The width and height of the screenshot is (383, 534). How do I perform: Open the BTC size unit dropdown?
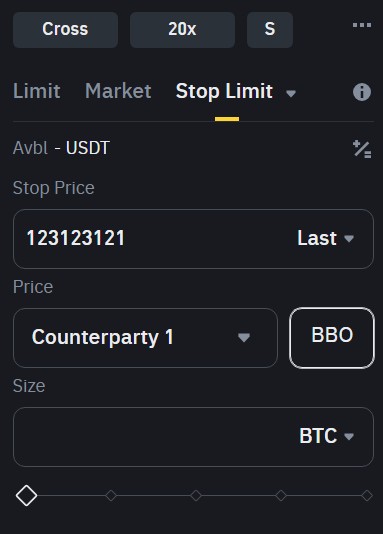327,436
